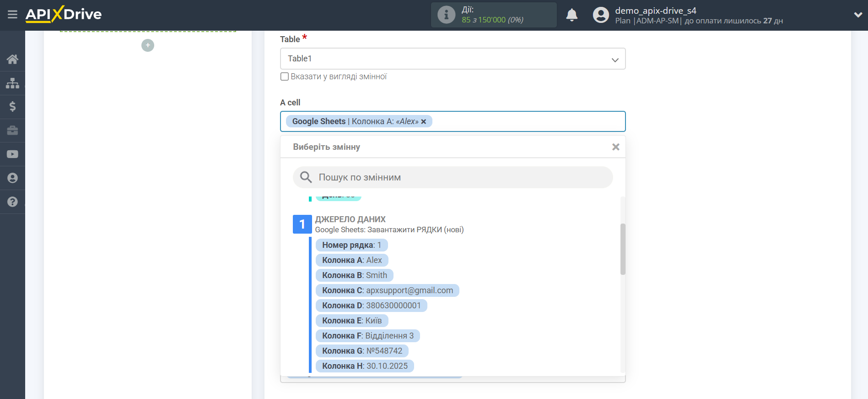This screenshot has width=868, height=399.
Task: Select variable 'Колонка D: 380630000001'
Action: (372, 306)
